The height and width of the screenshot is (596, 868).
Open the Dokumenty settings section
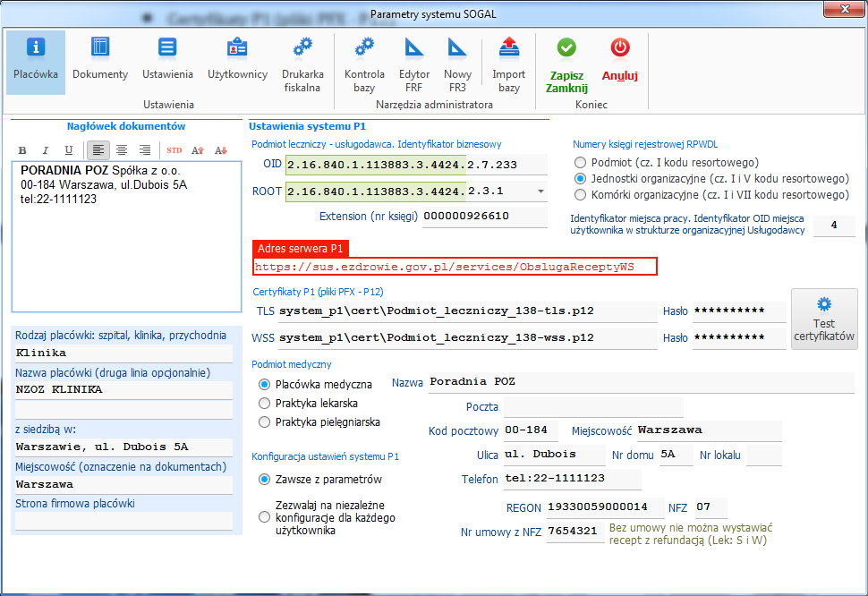[x=99, y=60]
